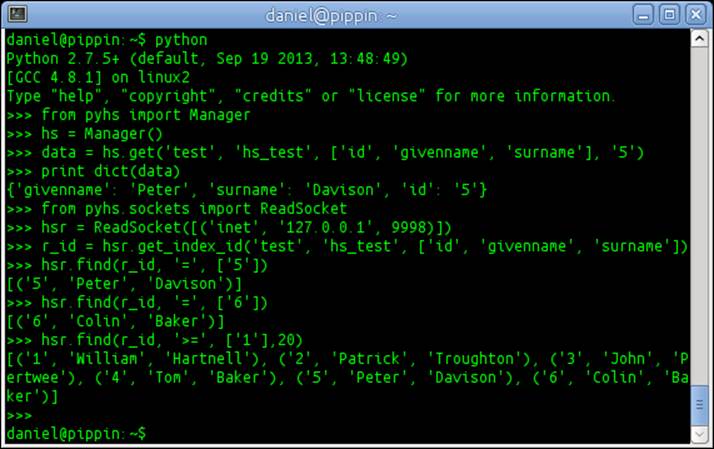Click the 'data = hs.get(' line
This screenshot has width=714, height=449.
(326, 153)
